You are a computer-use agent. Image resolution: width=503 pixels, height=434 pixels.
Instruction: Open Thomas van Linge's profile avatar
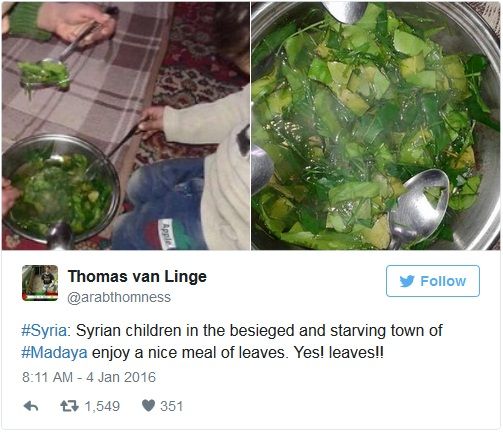pyautogui.click(x=40, y=283)
